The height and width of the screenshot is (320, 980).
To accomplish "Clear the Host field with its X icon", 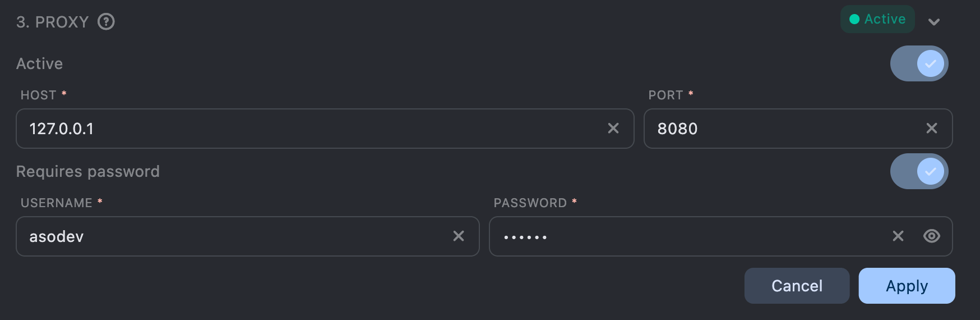I will pos(613,129).
